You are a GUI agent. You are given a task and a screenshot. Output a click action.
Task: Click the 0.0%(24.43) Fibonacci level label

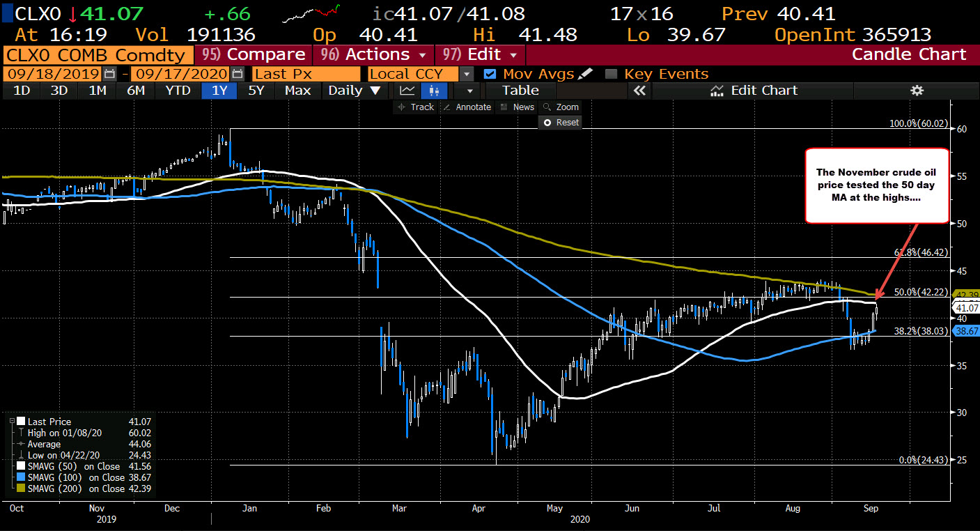coord(922,460)
